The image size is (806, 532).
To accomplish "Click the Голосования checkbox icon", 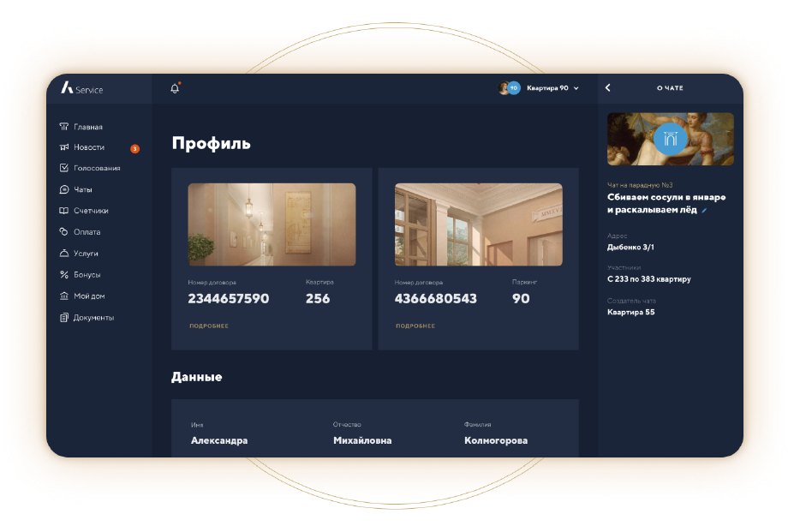I will [64, 168].
